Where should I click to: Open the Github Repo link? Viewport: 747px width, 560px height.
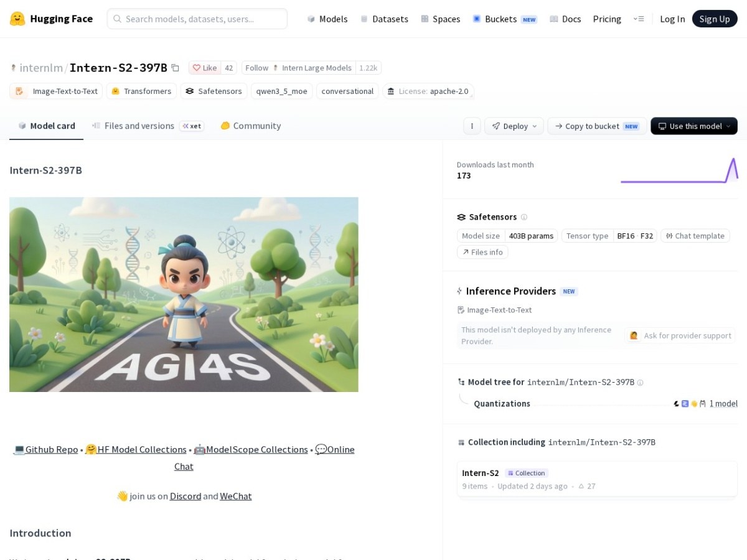pyautogui.click(x=45, y=449)
